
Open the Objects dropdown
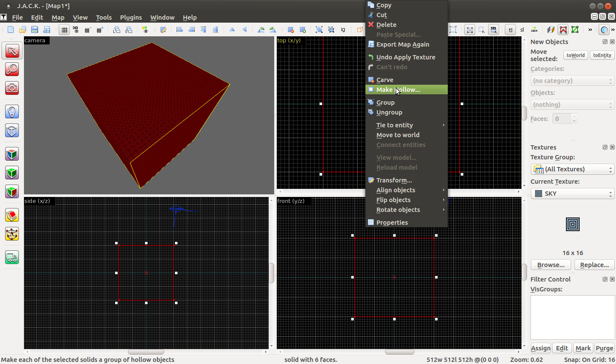(x=572, y=105)
